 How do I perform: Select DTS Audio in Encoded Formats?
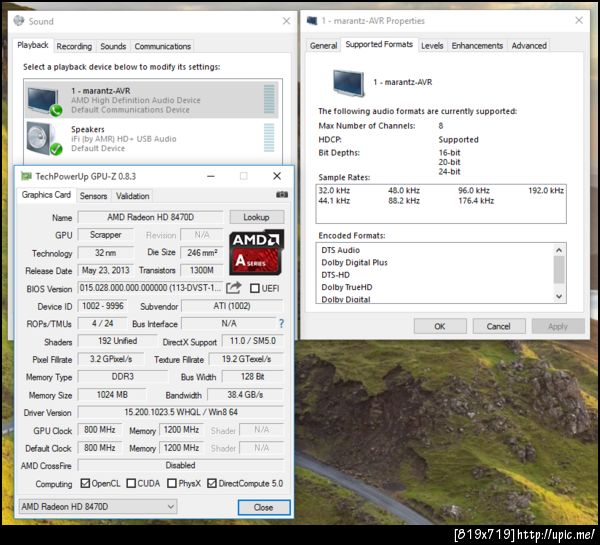pyautogui.click(x=341, y=250)
